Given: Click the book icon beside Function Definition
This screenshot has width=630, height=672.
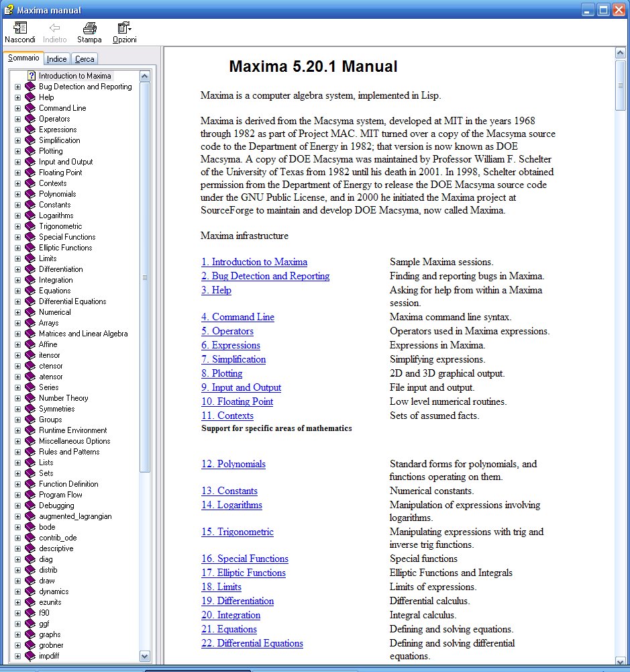Looking at the screenshot, I should (x=30, y=484).
